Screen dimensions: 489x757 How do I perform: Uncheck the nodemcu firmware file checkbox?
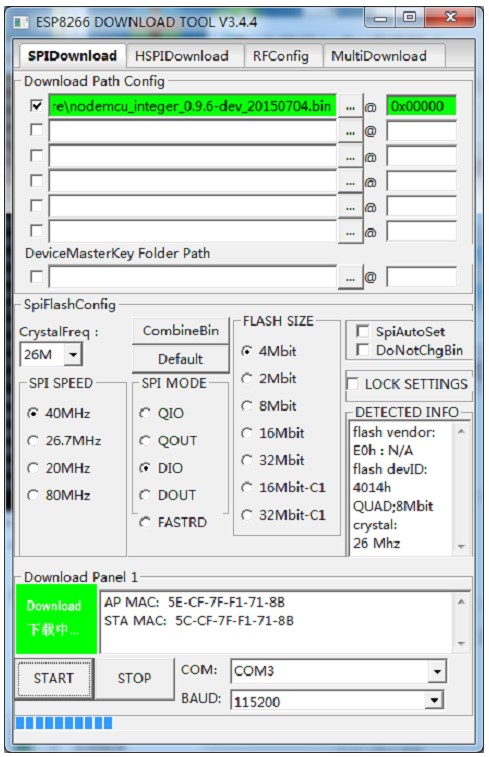point(36,105)
